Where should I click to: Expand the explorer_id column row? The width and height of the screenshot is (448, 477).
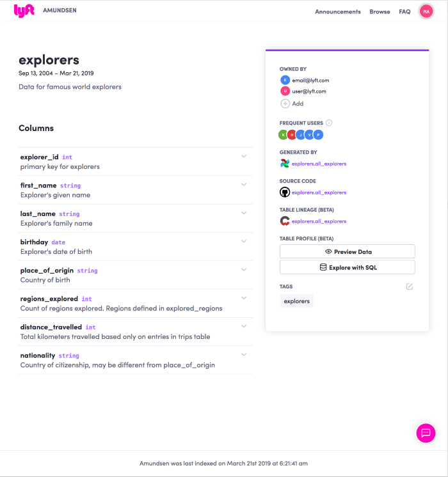[244, 157]
